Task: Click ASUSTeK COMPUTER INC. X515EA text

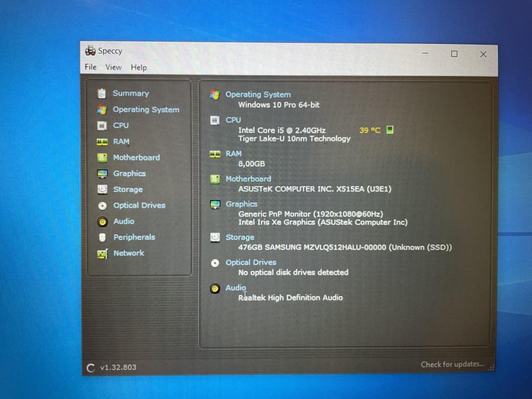Action: pos(314,189)
